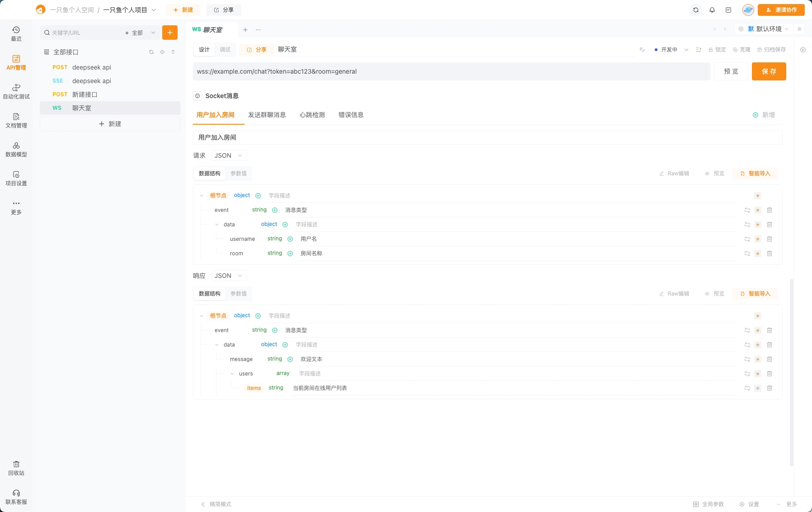
Task: Open the 一只鱼个人项目 project dropdown
Action: click(130, 10)
